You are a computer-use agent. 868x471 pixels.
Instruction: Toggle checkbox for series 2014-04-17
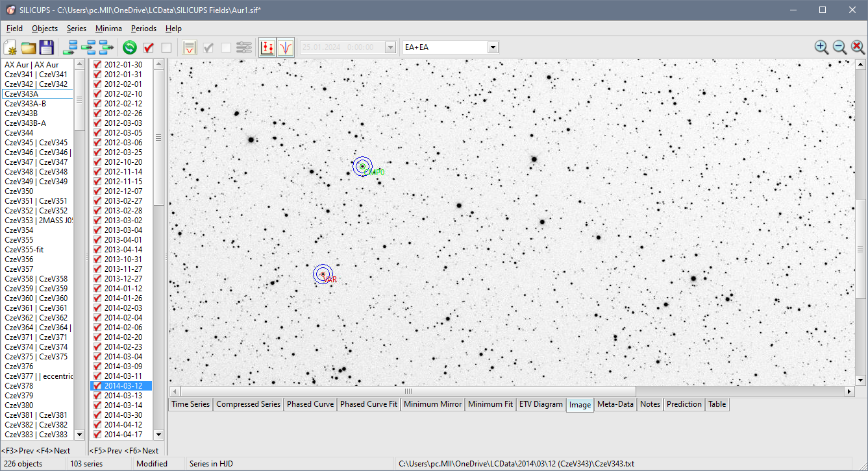pyautogui.click(x=97, y=435)
